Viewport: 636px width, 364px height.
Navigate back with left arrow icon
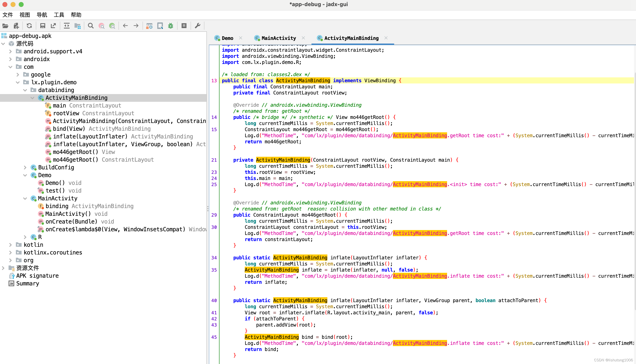pos(125,26)
